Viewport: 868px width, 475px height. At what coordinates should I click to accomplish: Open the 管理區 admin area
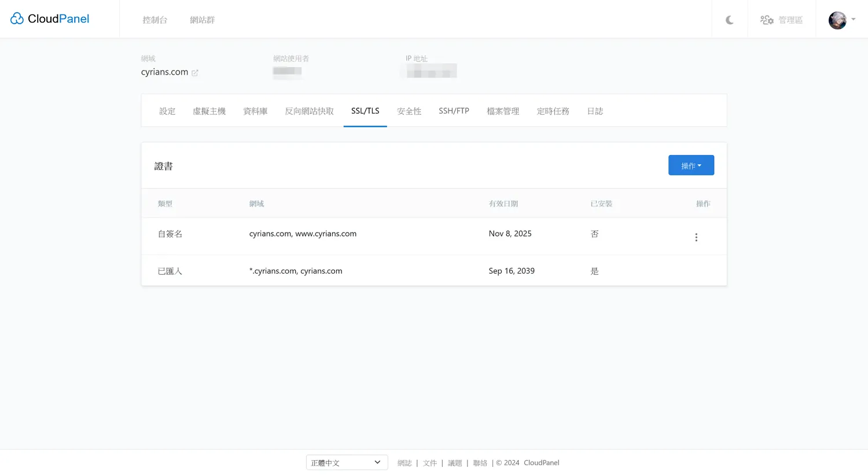pos(781,20)
